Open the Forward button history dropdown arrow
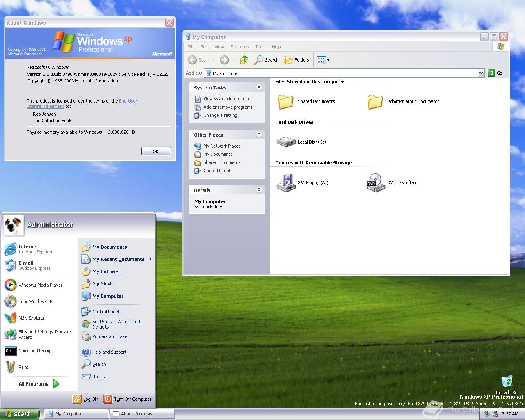525x420 pixels. point(234,60)
